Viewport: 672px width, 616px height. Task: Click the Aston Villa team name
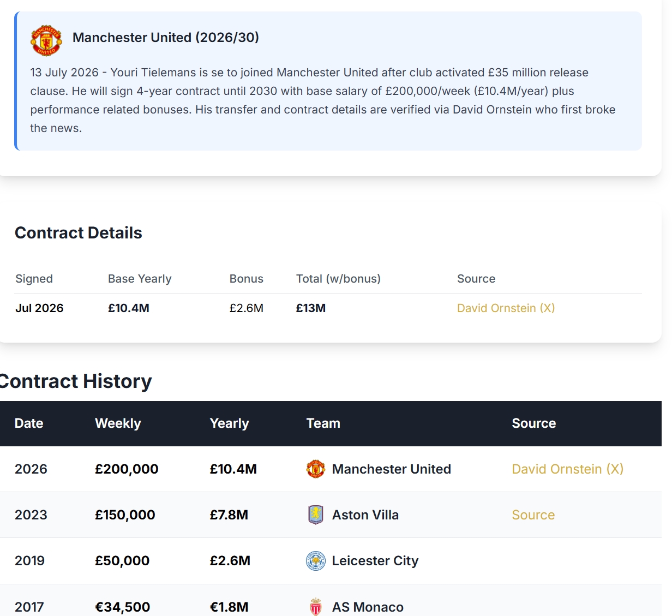[365, 515]
